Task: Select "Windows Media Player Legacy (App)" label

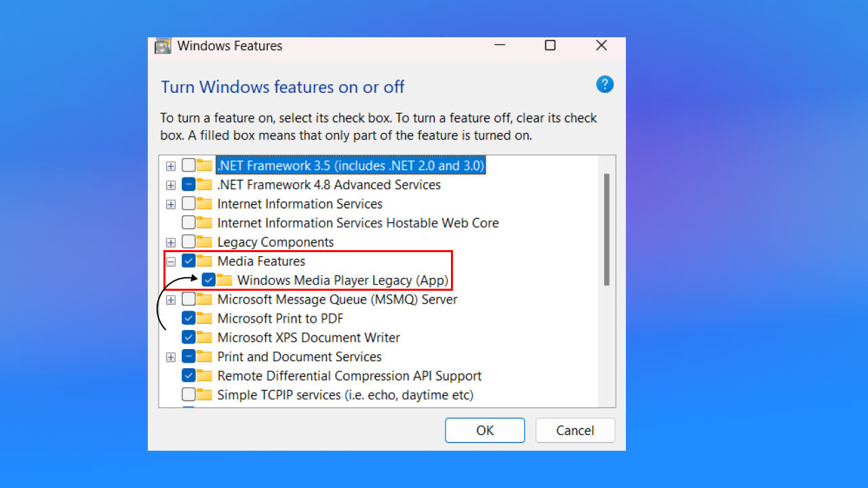Action: [x=342, y=280]
